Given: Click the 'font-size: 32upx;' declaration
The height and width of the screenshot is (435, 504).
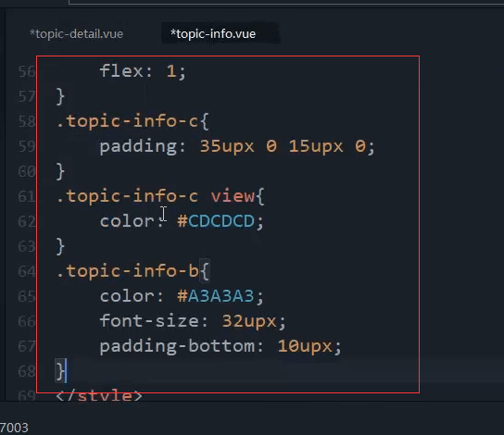Looking at the screenshot, I should click(193, 321).
